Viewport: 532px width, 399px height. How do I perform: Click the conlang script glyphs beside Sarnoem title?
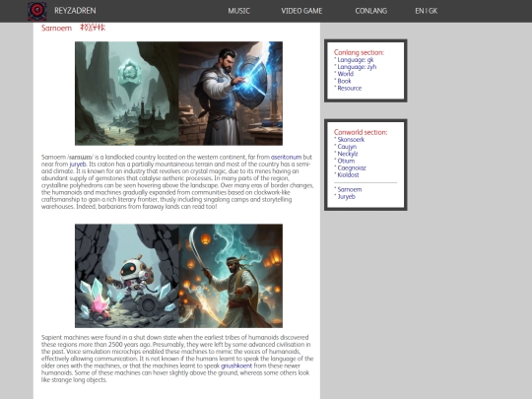[93, 28]
